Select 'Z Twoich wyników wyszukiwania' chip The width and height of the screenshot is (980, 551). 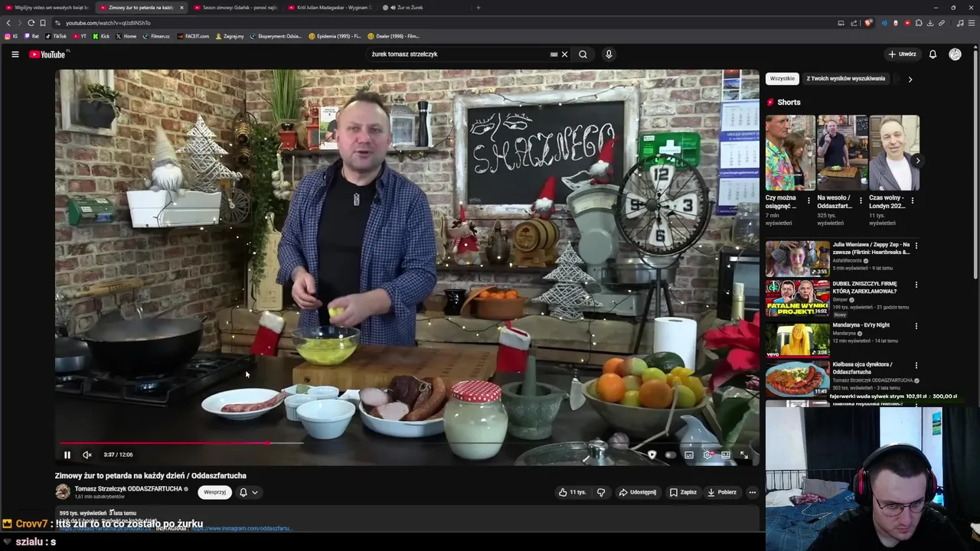[845, 79]
